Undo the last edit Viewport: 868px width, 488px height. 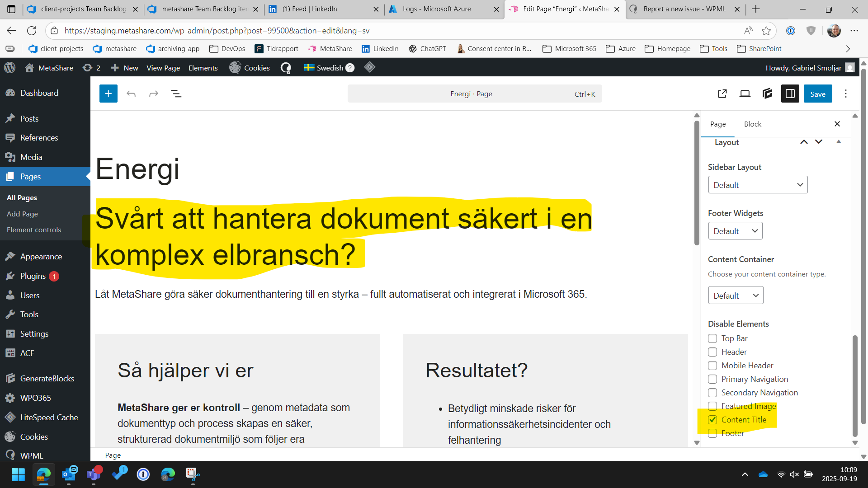(131, 94)
